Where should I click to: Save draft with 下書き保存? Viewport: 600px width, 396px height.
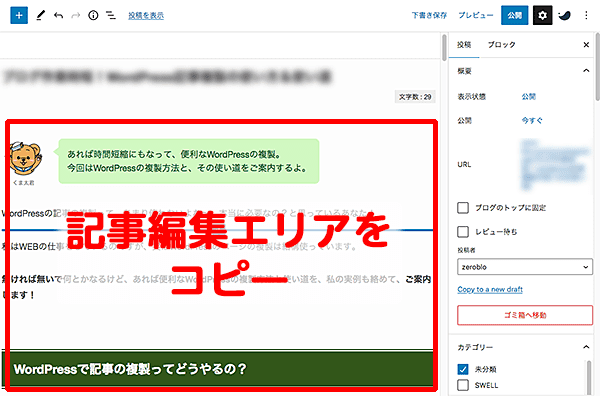pyautogui.click(x=429, y=15)
